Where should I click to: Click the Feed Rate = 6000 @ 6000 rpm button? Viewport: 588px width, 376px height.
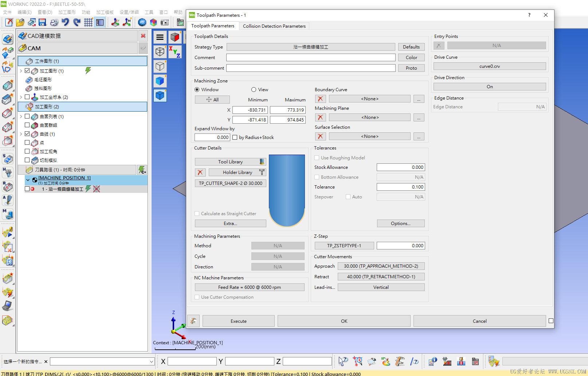click(x=250, y=287)
